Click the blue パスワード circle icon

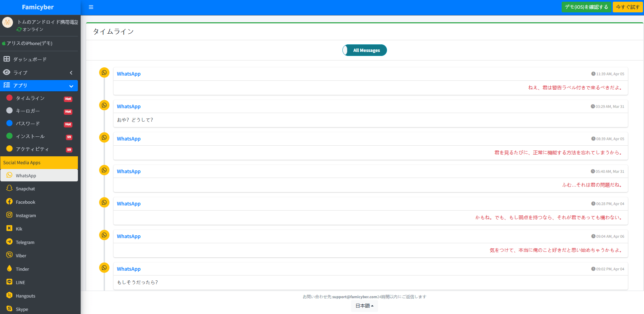tap(10, 123)
